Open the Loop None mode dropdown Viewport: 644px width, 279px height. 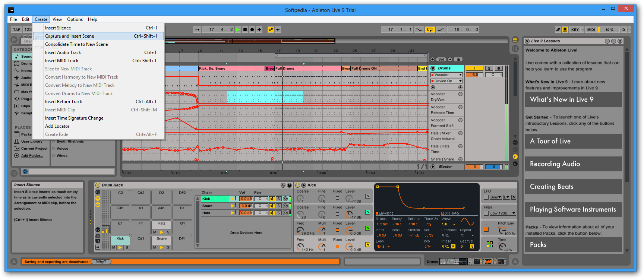pyautogui.click(x=383, y=247)
